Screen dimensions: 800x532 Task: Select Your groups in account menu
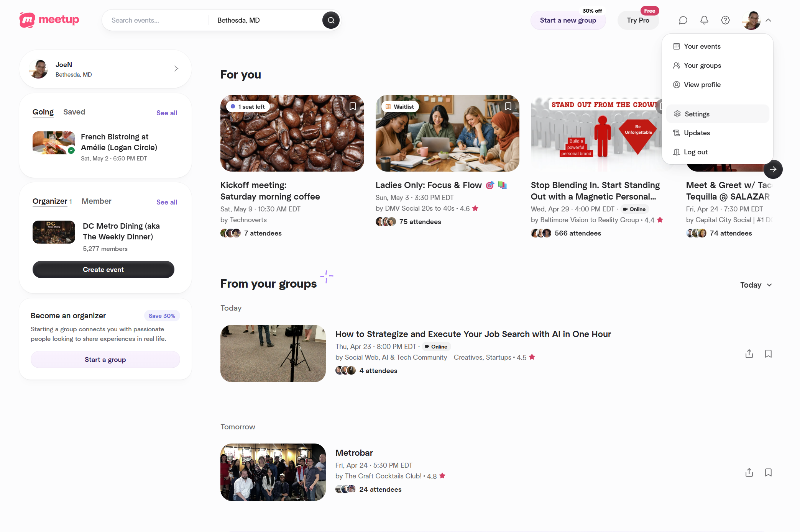click(x=717, y=65)
